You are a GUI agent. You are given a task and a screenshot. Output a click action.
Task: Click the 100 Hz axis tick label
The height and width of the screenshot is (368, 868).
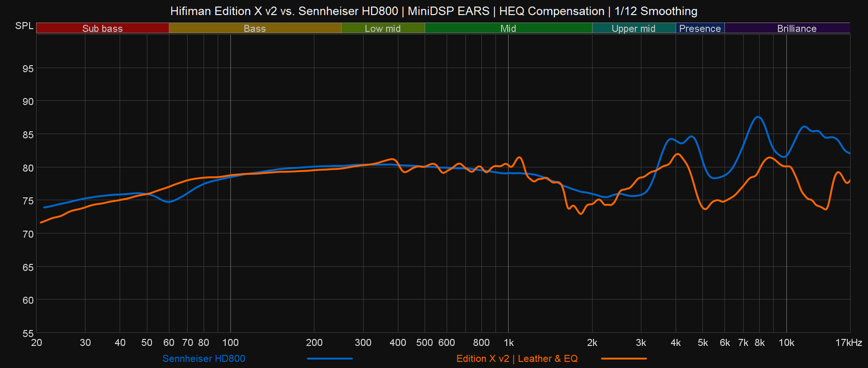(x=231, y=343)
